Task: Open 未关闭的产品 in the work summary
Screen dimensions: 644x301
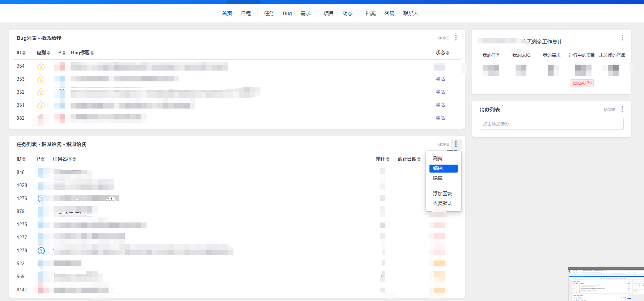Action: (x=612, y=55)
